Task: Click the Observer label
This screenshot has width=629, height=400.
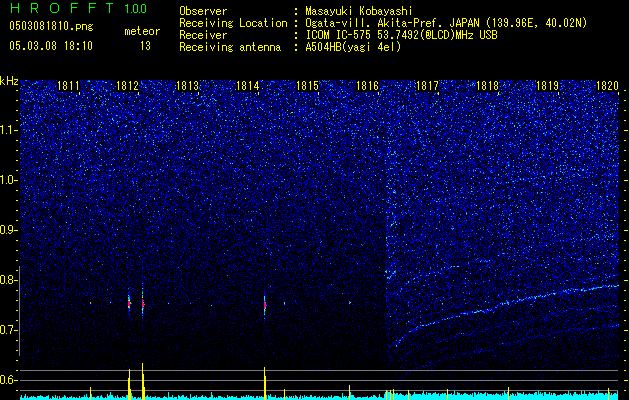Action: coord(203,11)
